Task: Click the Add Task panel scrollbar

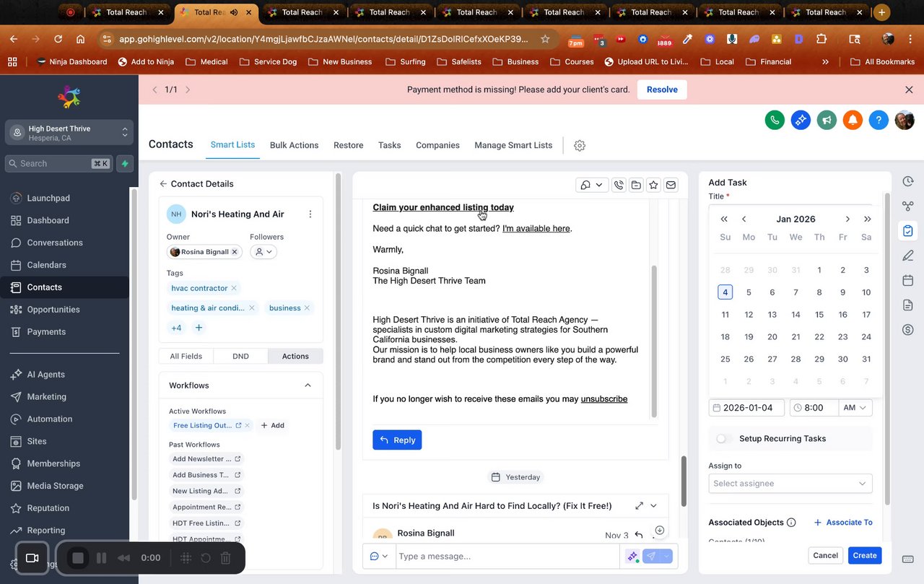Action: pos(886,349)
